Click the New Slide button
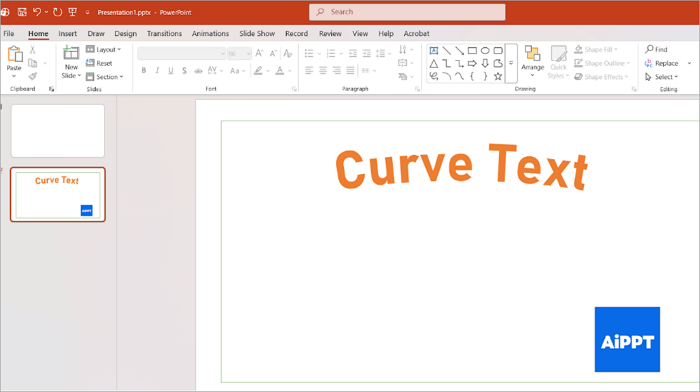This screenshot has width=700, height=392. tap(71, 62)
